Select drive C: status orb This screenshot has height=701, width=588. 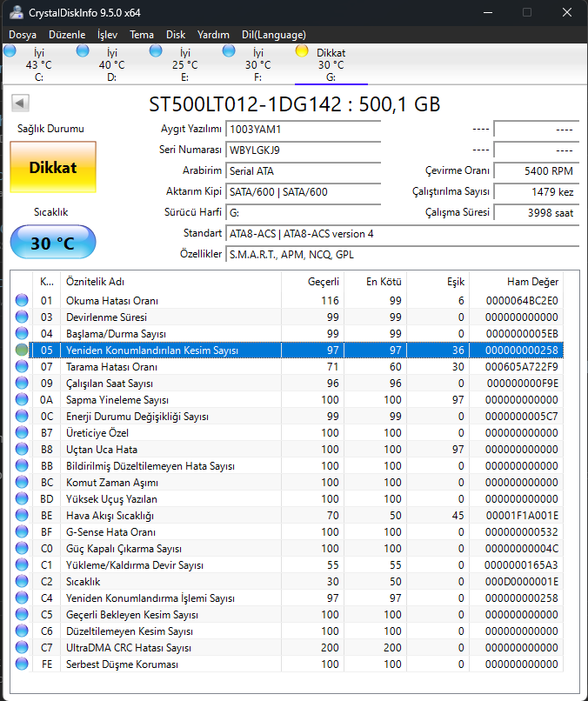pos(10,52)
